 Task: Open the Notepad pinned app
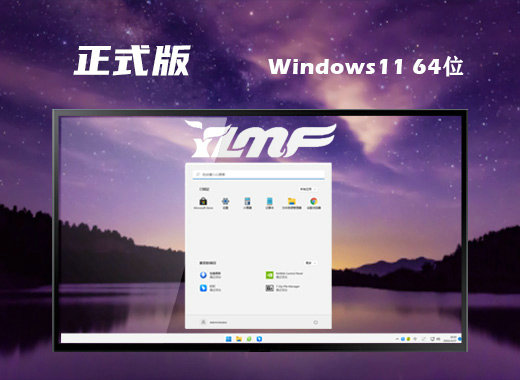(x=269, y=202)
